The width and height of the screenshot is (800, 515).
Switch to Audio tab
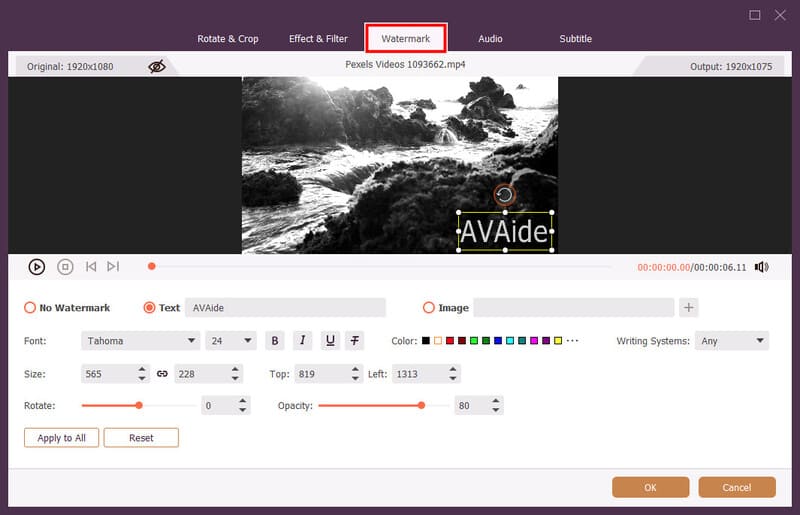click(x=490, y=39)
